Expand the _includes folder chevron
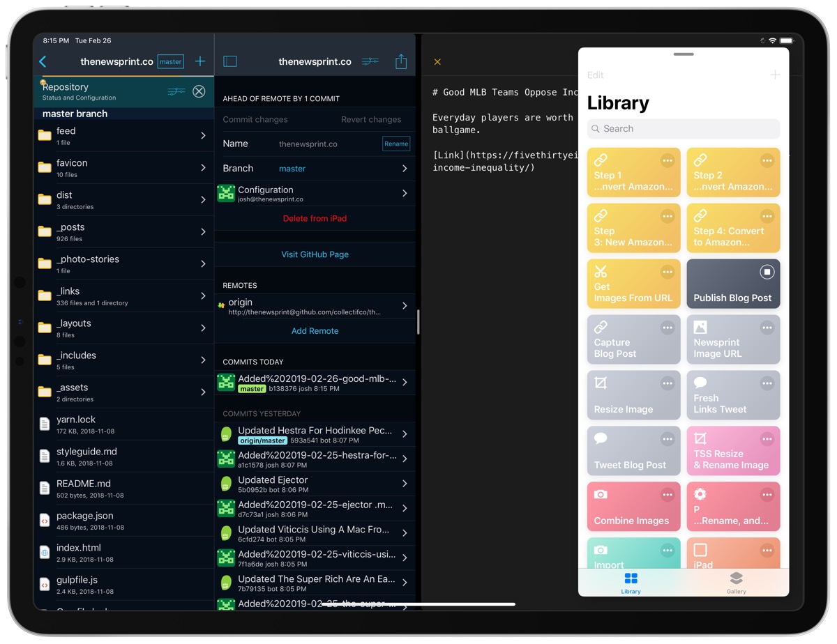This screenshot has height=644, width=837. pos(203,360)
